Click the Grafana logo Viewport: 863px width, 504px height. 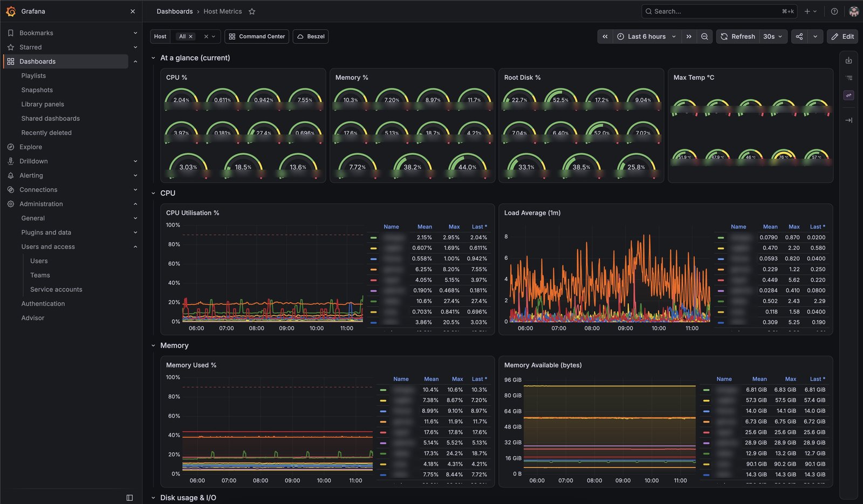click(11, 11)
